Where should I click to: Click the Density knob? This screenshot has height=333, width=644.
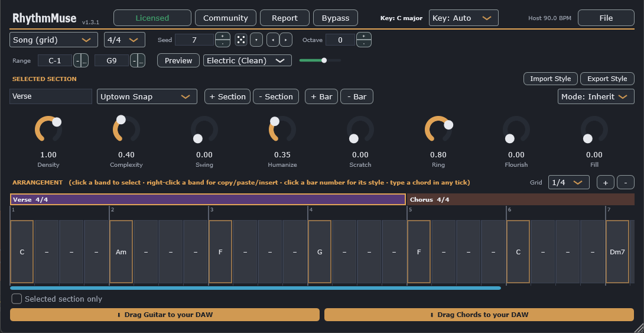(48, 129)
